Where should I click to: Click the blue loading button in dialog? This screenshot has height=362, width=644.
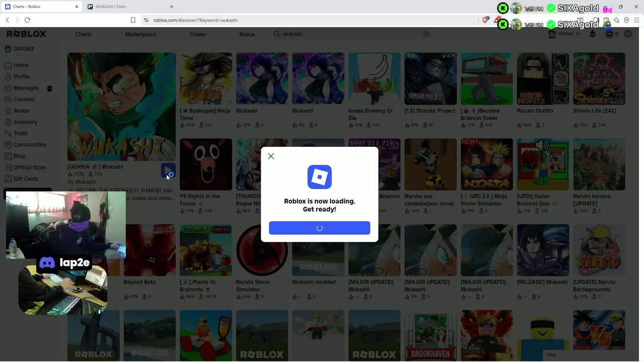click(319, 228)
